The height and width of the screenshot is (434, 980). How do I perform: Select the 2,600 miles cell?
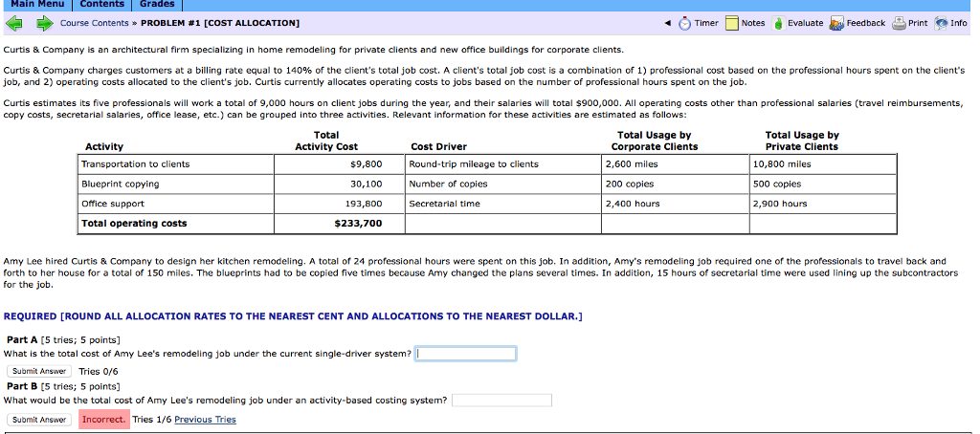tap(676, 164)
